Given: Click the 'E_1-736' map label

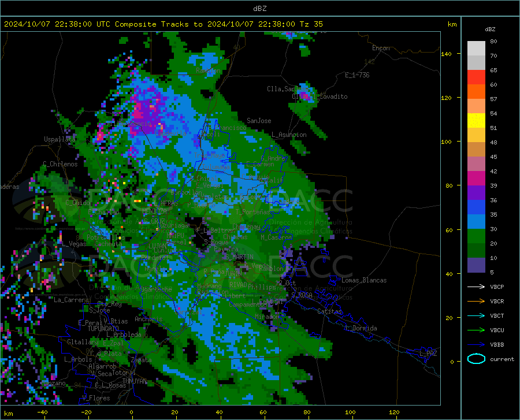Looking at the screenshot, I should tap(357, 75).
